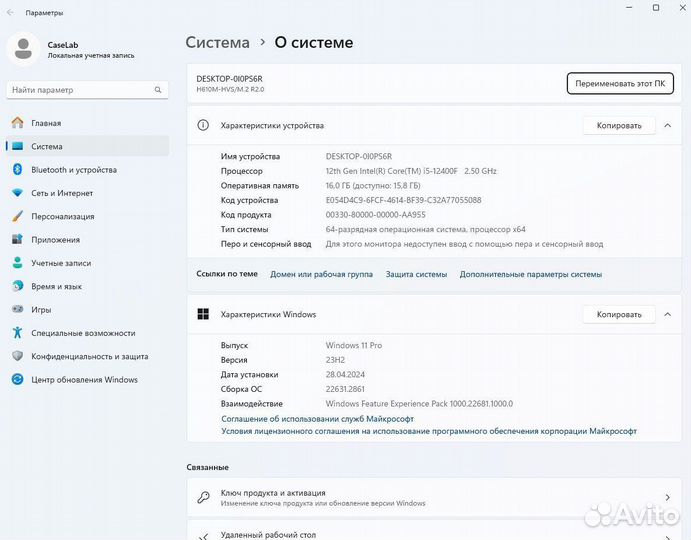Click Переименовать этот ПК button
Image resolution: width=691 pixels, height=540 pixels.
coord(620,83)
